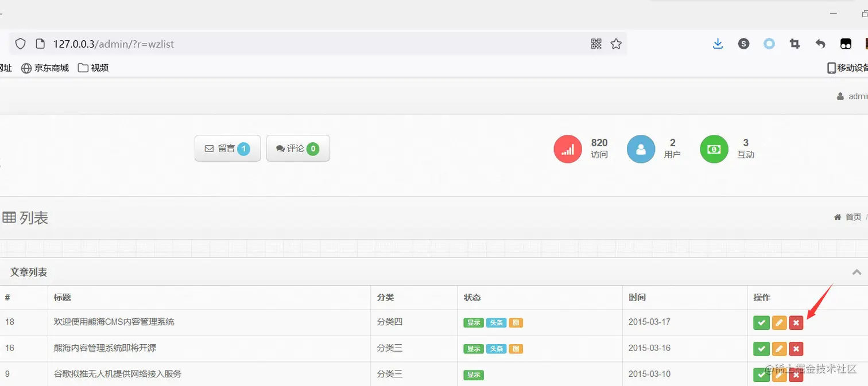Click the 状态 column header
Screen dimensions: 868x386
click(472, 298)
